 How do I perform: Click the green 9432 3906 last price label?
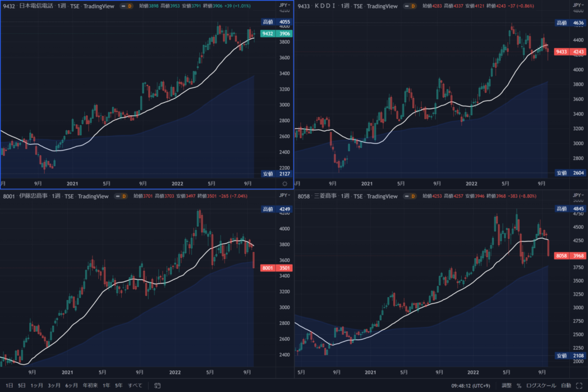[276, 34]
